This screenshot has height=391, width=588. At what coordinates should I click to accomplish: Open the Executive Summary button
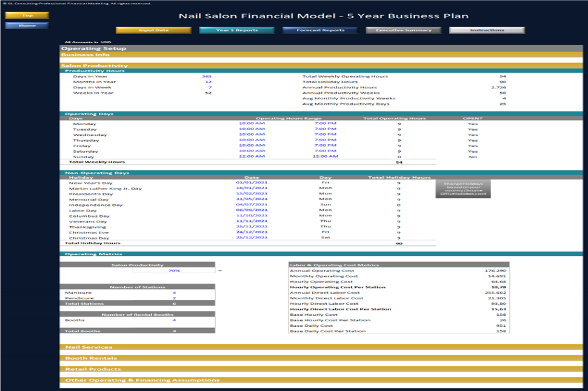coord(404,30)
